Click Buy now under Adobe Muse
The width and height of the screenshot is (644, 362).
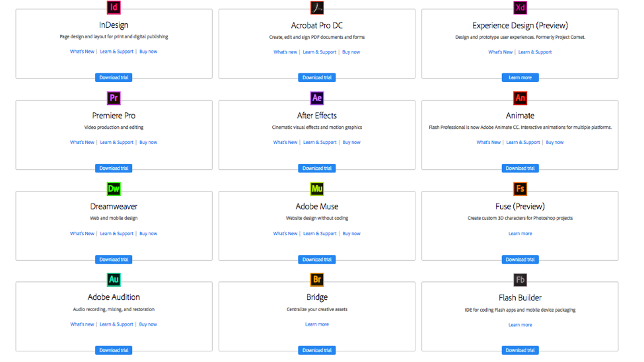coord(351,234)
